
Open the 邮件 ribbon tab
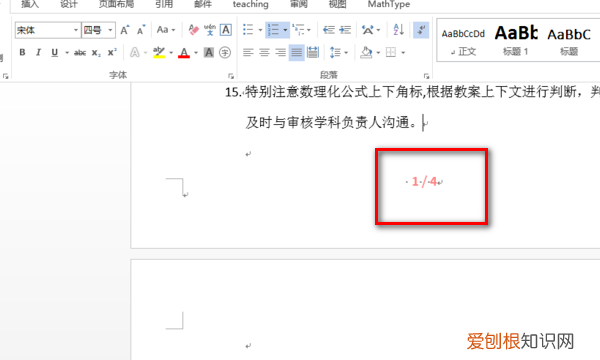[x=203, y=4]
